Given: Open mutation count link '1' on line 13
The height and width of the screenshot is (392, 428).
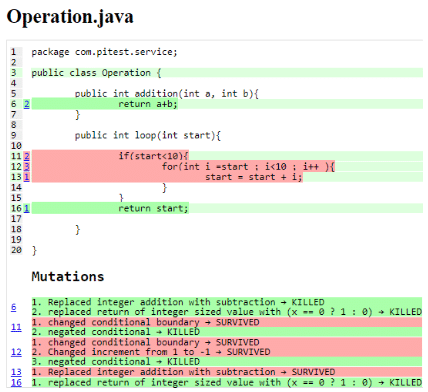Looking at the screenshot, I should tap(26, 177).
